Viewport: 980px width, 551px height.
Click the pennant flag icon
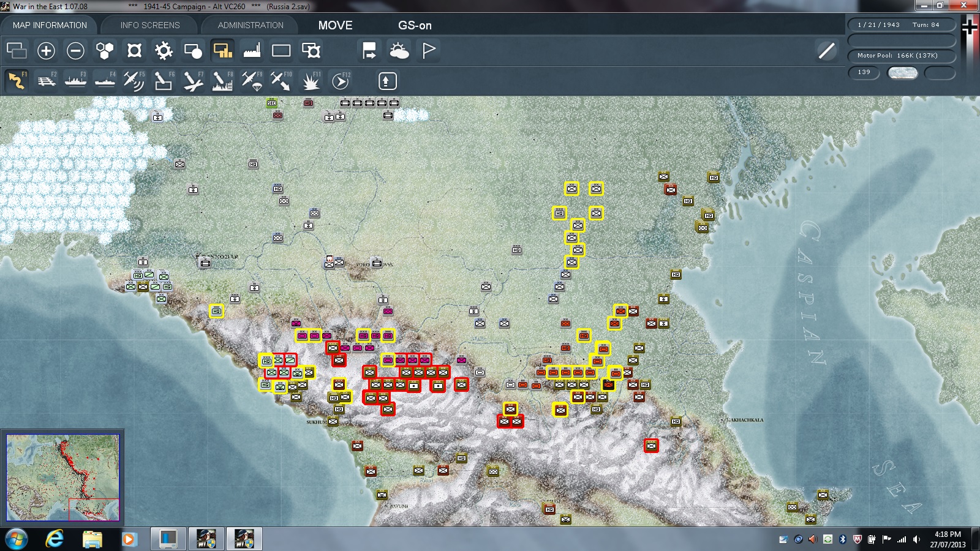[x=428, y=50]
